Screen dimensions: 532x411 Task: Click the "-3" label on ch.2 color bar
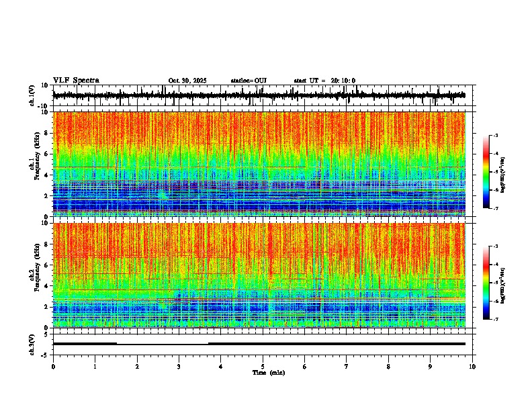(496, 246)
